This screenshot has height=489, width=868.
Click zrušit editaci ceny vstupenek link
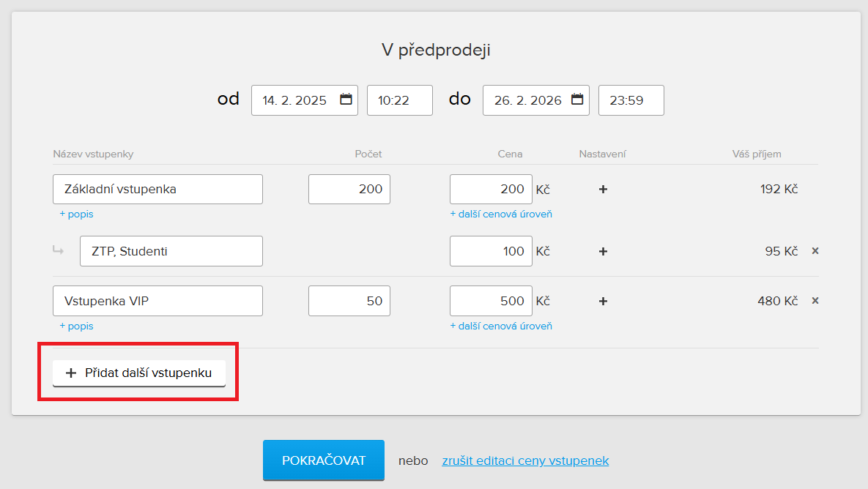[525, 460]
